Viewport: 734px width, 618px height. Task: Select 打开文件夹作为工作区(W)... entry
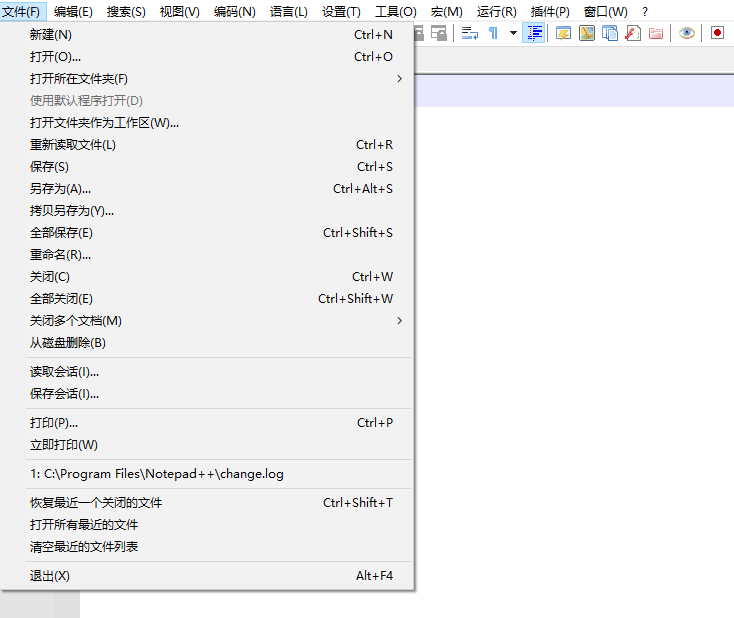click(207, 123)
